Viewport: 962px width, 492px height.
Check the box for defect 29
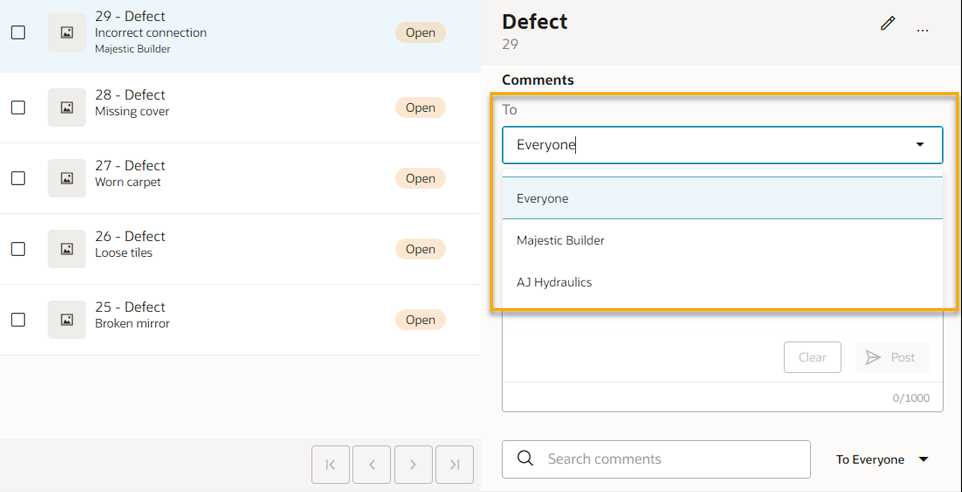pyautogui.click(x=18, y=33)
